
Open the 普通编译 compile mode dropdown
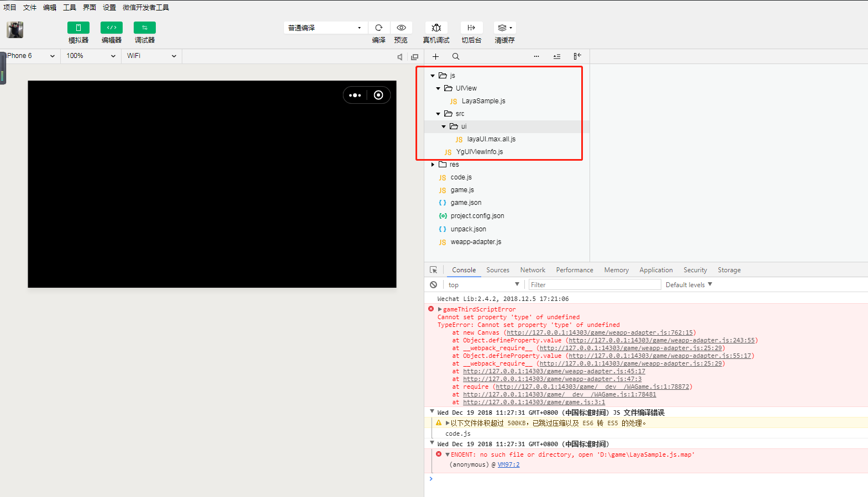tap(325, 28)
